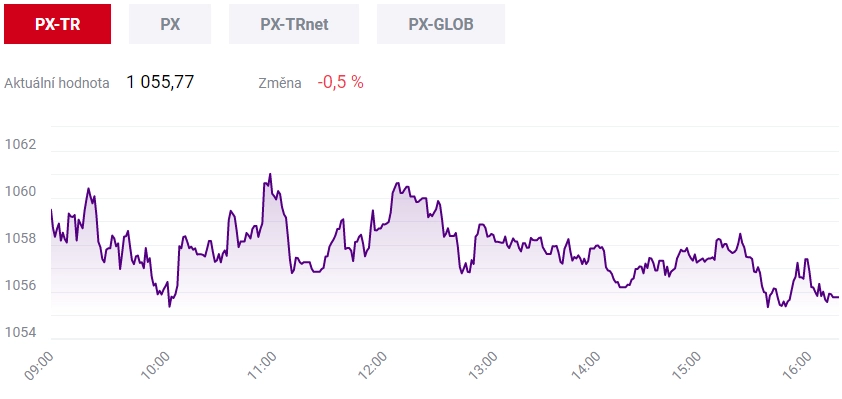
Task: Switch to the PX tab
Action: pyautogui.click(x=170, y=24)
